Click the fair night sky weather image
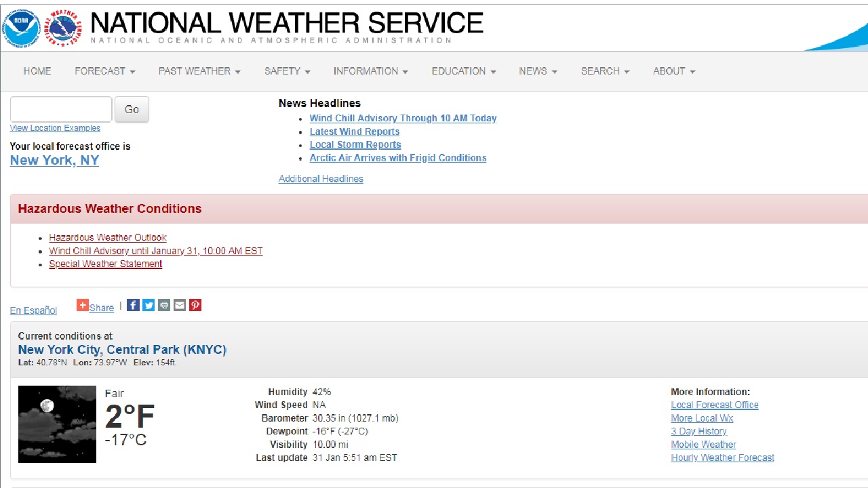 click(x=57, y=424)
